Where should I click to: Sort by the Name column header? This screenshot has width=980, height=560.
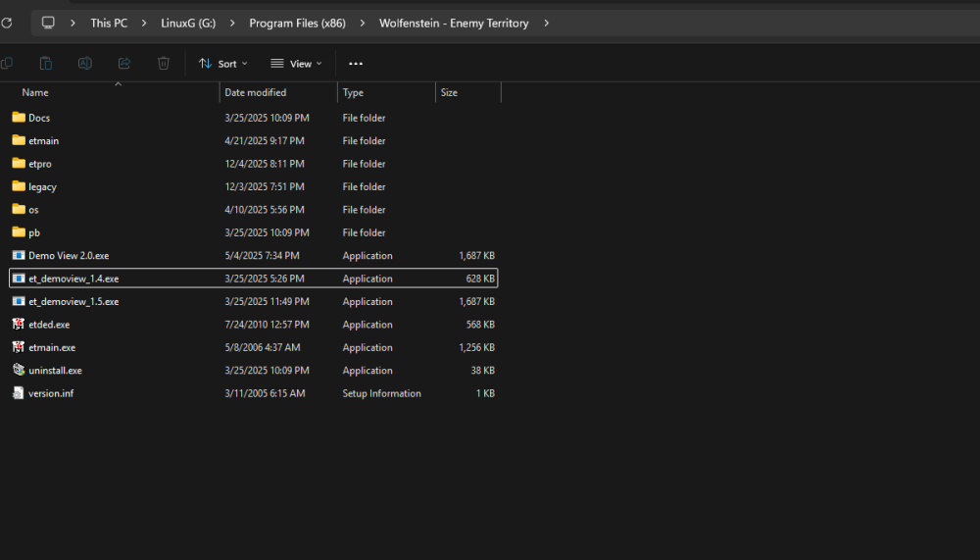point(35,92)
